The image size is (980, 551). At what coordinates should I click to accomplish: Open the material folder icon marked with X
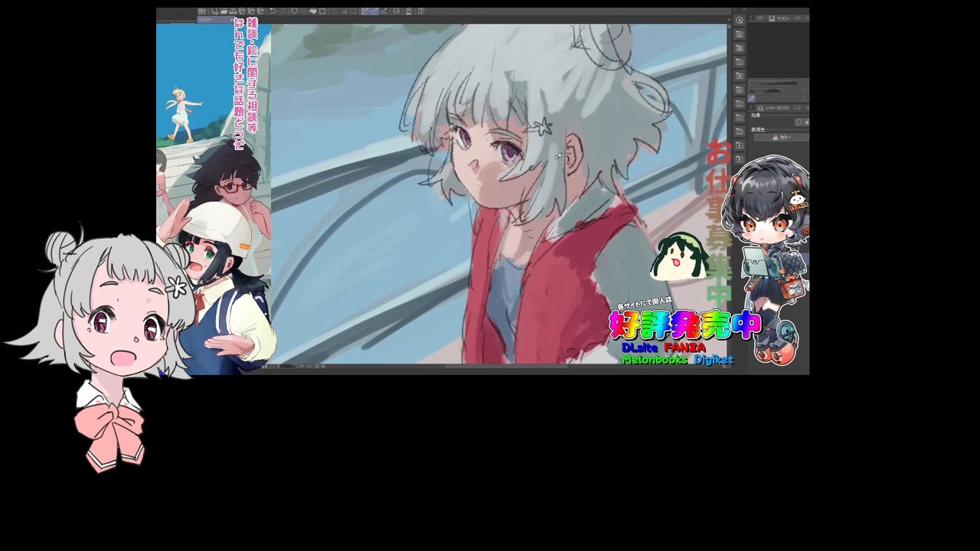click(739, 76)
